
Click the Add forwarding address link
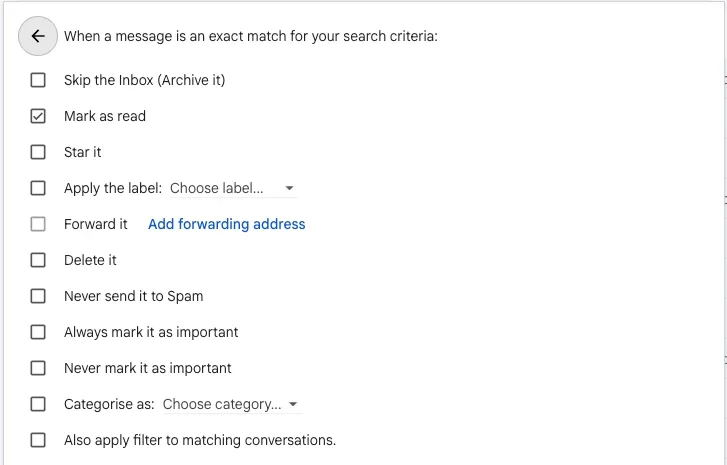pyautogui.click(x=226, y=224)
